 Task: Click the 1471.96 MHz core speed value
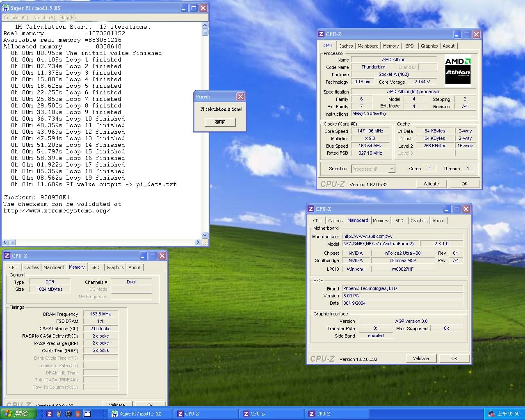coord(370,131)
